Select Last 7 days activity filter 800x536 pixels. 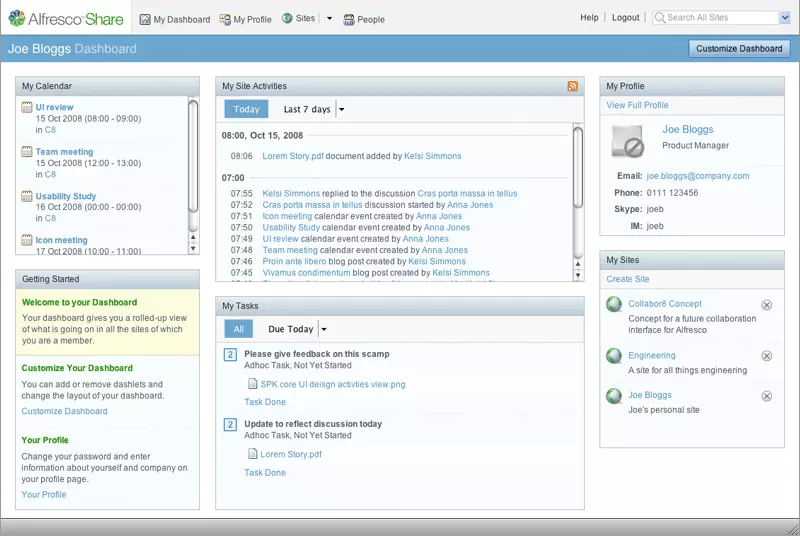click(x=307, y=109)
